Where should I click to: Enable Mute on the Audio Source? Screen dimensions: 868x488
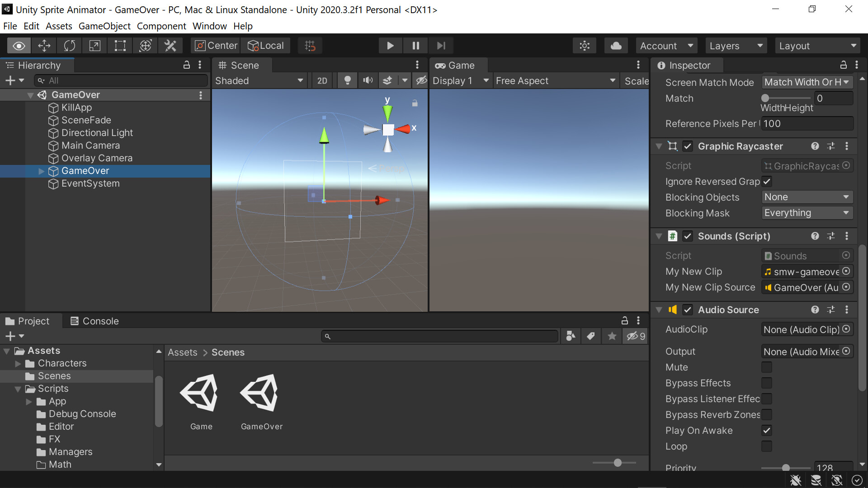point(767,367)
